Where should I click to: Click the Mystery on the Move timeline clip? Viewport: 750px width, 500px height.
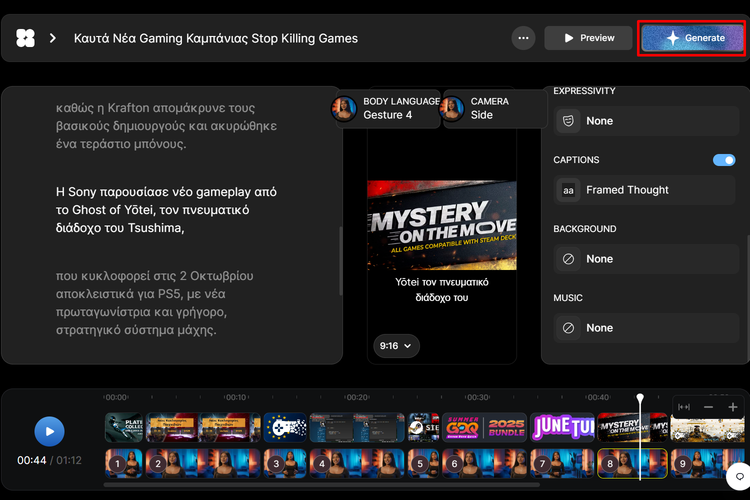click(632, 427)
